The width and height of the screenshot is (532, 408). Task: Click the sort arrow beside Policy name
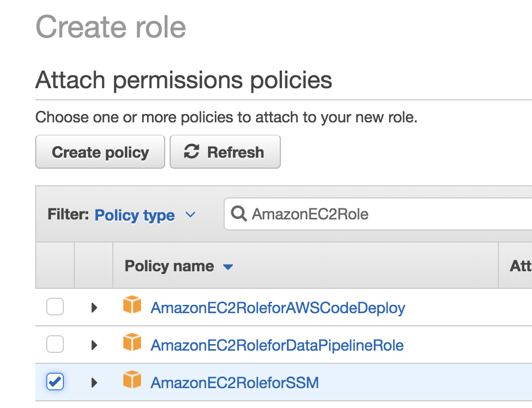point(228,267)
